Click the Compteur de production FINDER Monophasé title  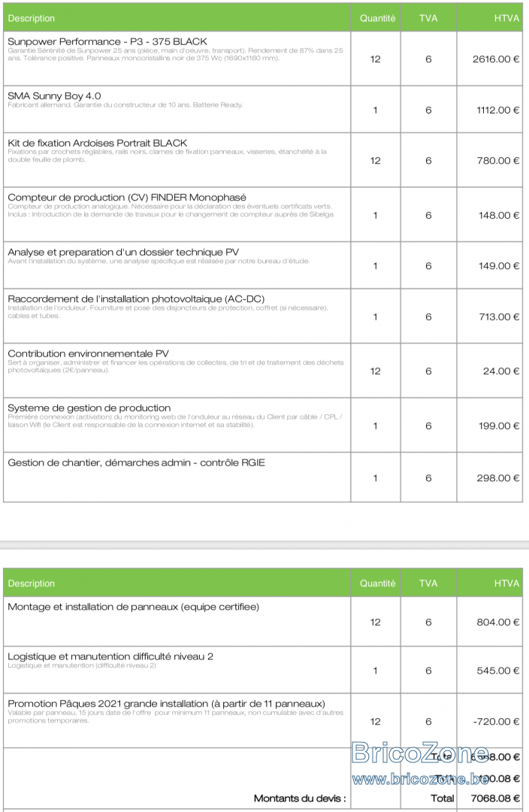coord(127,197)
